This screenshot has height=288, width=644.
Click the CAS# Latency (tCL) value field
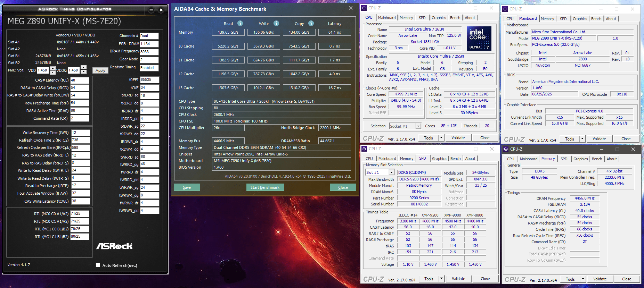coord(80,80)
